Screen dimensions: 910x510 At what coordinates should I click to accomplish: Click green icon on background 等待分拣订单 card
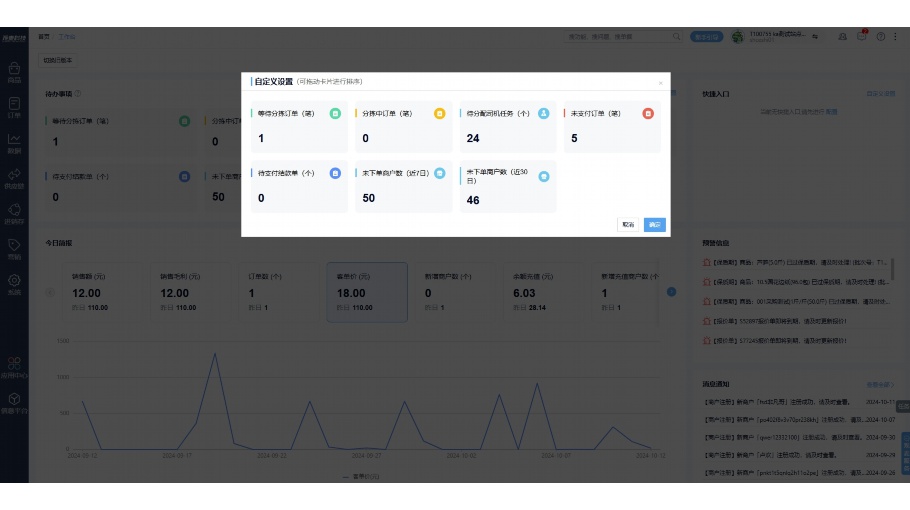tap(185, 121)
